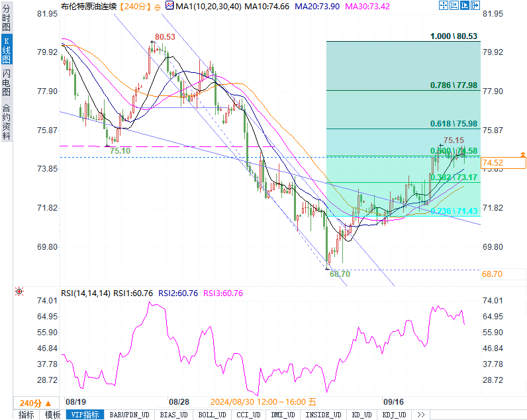Click the RSI3:60.76 value
The image size is (527, 420).
pyautogui.click(x=223, y=293)
